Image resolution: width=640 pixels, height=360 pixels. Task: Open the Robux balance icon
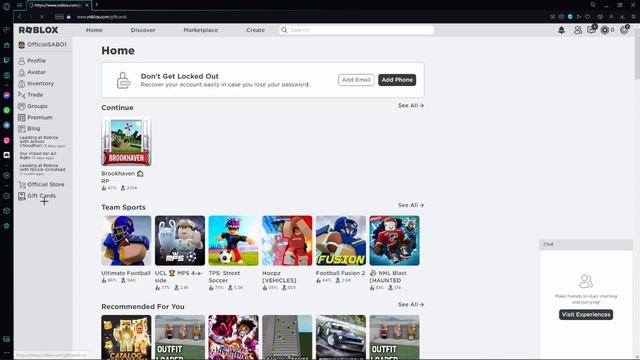[605, 30]
